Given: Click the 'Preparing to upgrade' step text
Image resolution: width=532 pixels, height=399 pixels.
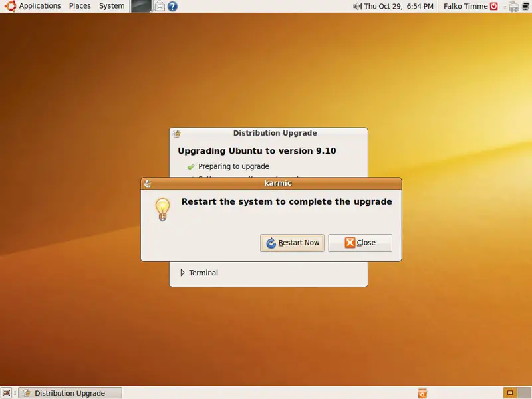Looking at the screenshot, I should [x=233, y=166].
